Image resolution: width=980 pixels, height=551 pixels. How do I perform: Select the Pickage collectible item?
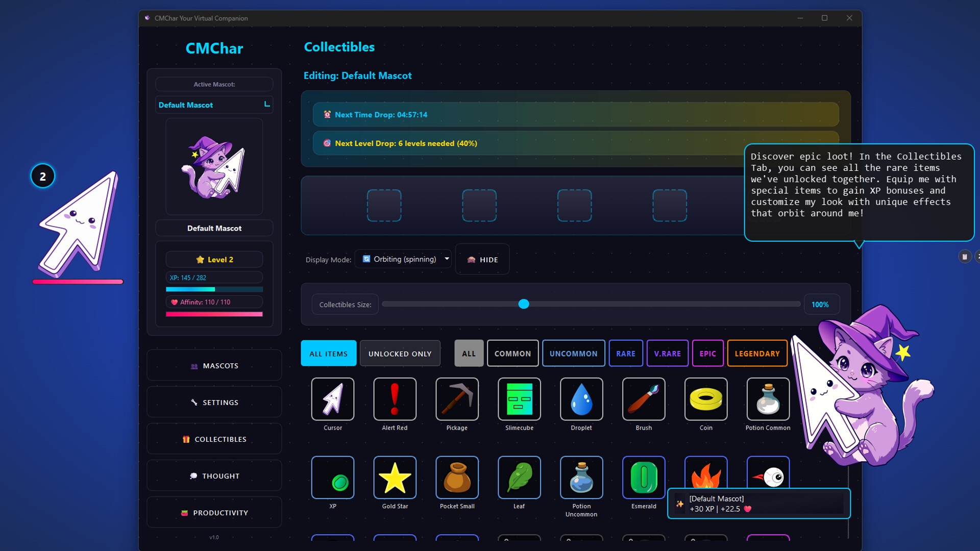click(x=457, y=399)
